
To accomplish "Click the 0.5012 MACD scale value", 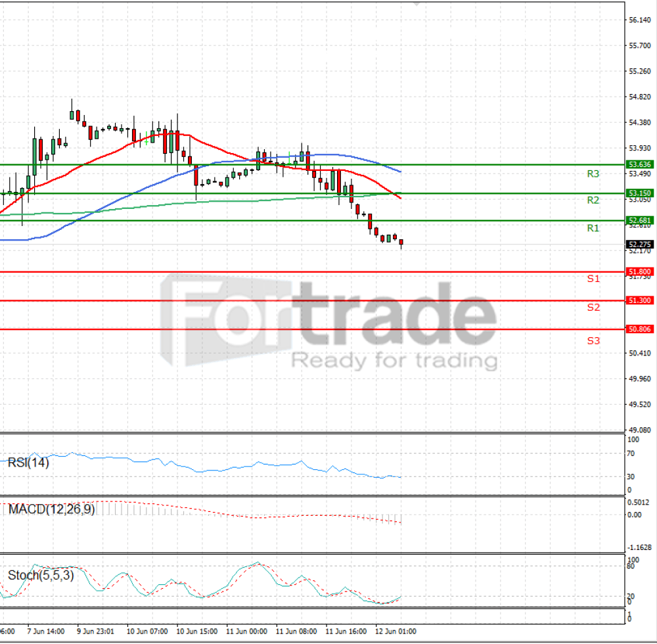I will 639,502.
